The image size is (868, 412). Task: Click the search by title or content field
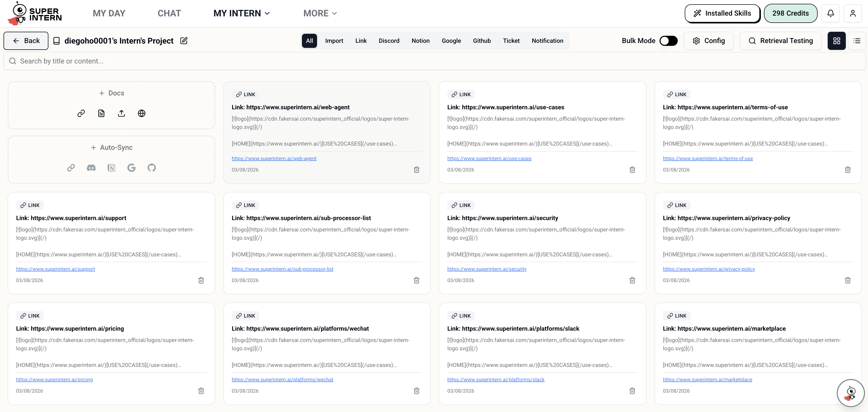434,61
